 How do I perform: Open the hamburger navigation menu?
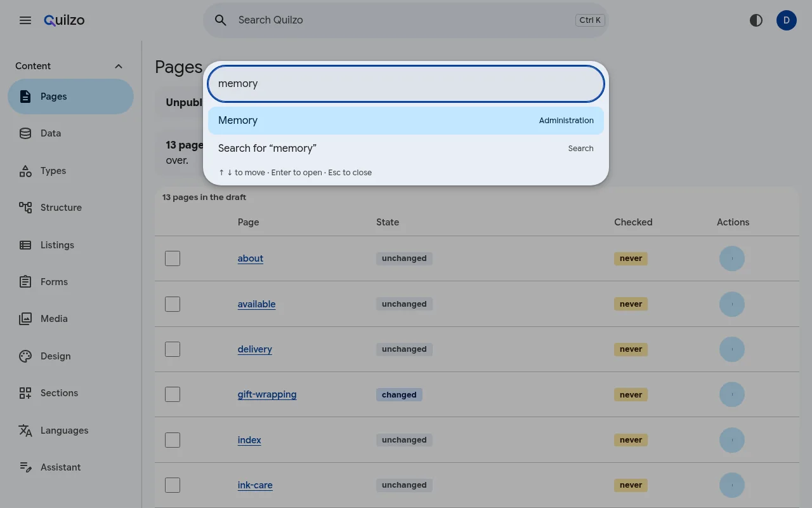pos(25,20)
